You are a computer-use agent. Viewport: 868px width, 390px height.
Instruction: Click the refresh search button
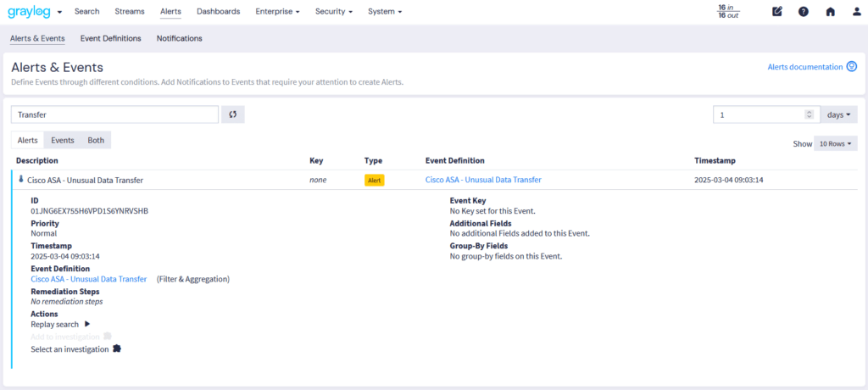[233, 114]
